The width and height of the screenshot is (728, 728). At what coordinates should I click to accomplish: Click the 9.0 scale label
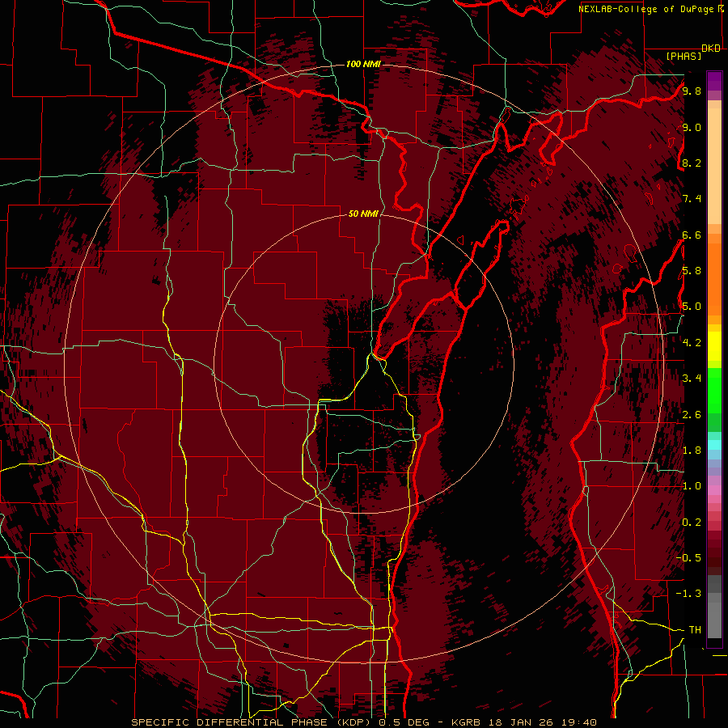click(692, 127)
